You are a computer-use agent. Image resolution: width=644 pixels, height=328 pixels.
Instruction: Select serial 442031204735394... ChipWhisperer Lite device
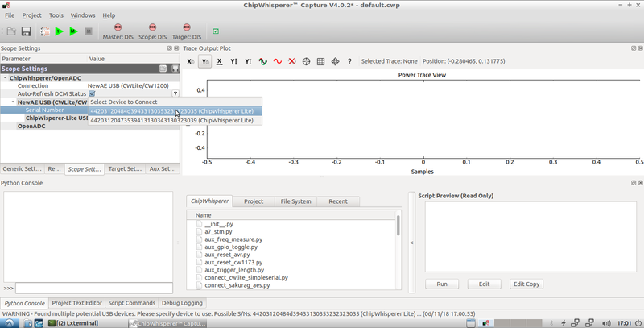(175, 120)
